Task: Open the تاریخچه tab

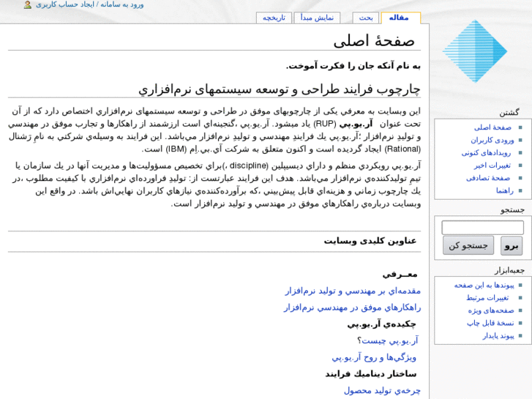Action: pyautogui.click(x=274, y=18)
